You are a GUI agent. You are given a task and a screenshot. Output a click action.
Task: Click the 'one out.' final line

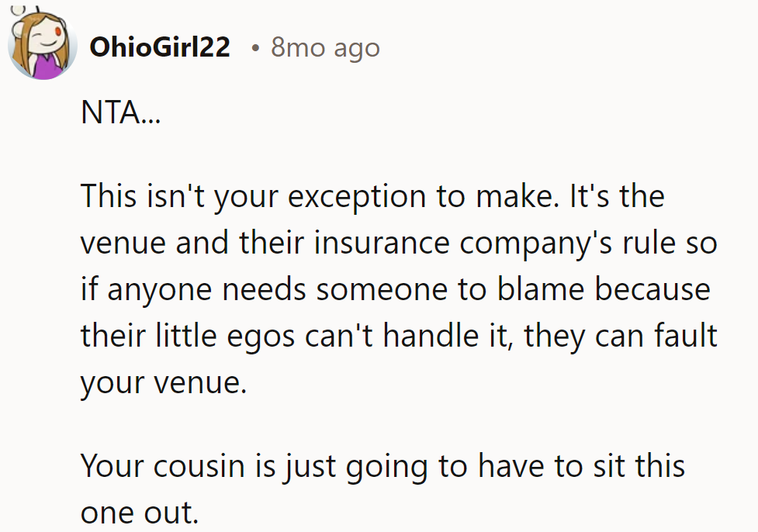pyautogui.click(x=140, y=513)
